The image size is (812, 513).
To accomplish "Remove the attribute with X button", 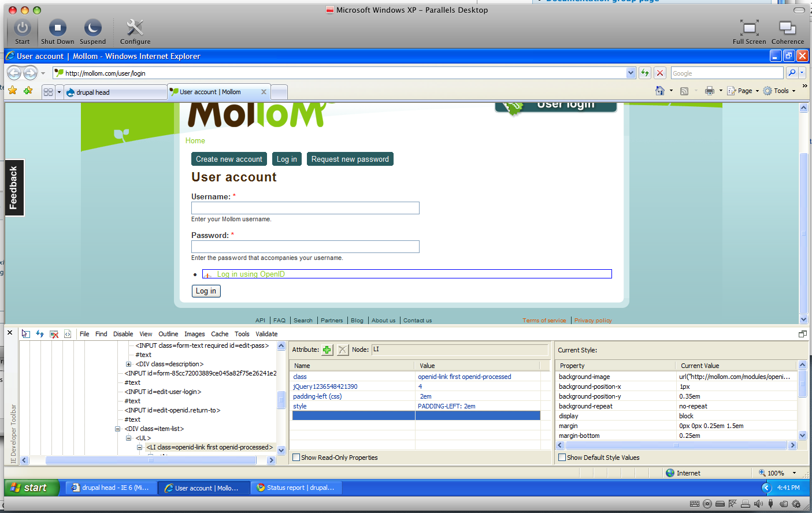I will (x=343, y=350).
